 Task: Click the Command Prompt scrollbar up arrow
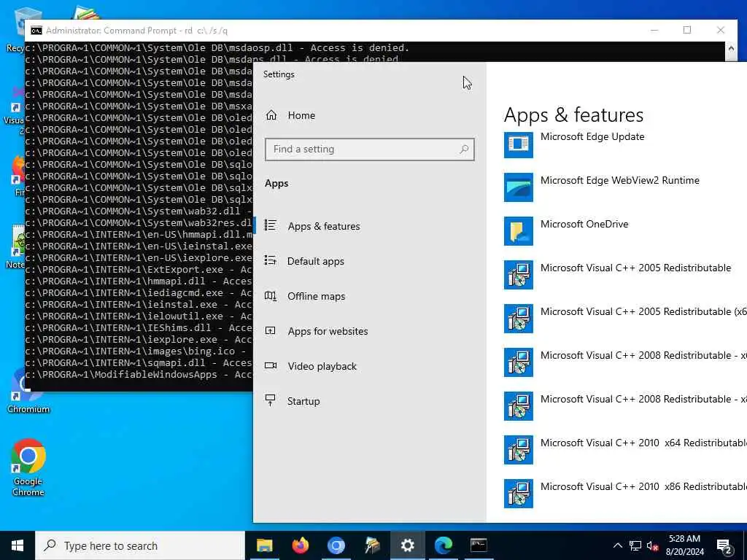point(731,49)
